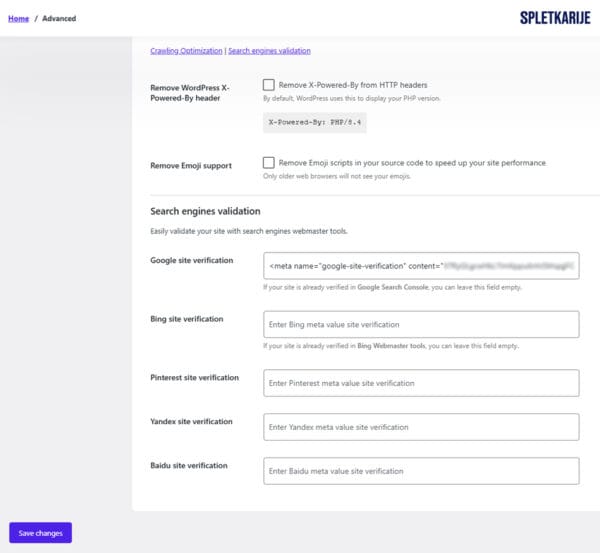Click the Search engines validation heading

click(x=205, y=211)
